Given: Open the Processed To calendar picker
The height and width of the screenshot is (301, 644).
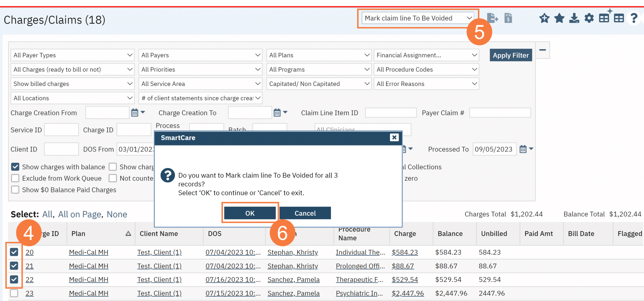Looking at the screenshot, I should click(x=523, y=149).
